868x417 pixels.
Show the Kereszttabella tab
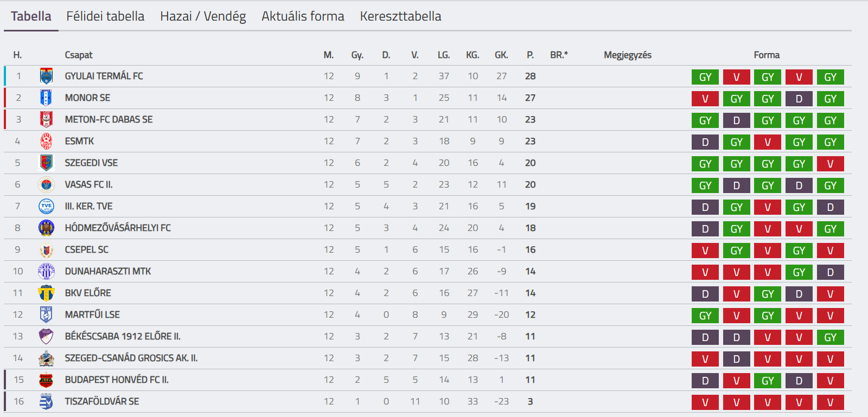[400, 16]
